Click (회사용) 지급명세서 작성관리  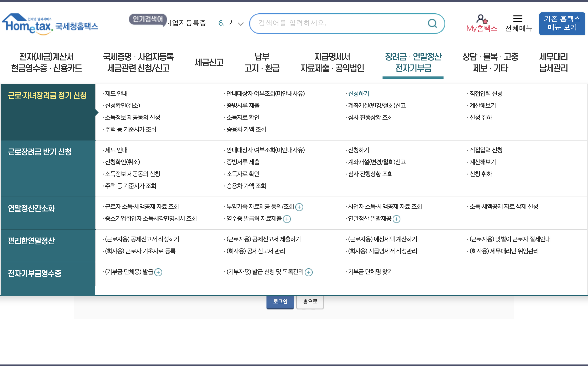[383, 251]
